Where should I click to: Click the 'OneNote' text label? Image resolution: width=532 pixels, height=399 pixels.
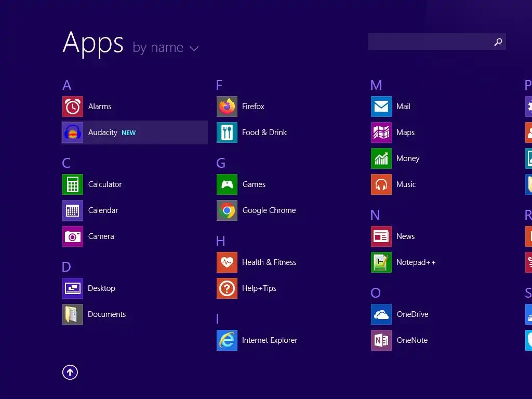pos(412,340)
